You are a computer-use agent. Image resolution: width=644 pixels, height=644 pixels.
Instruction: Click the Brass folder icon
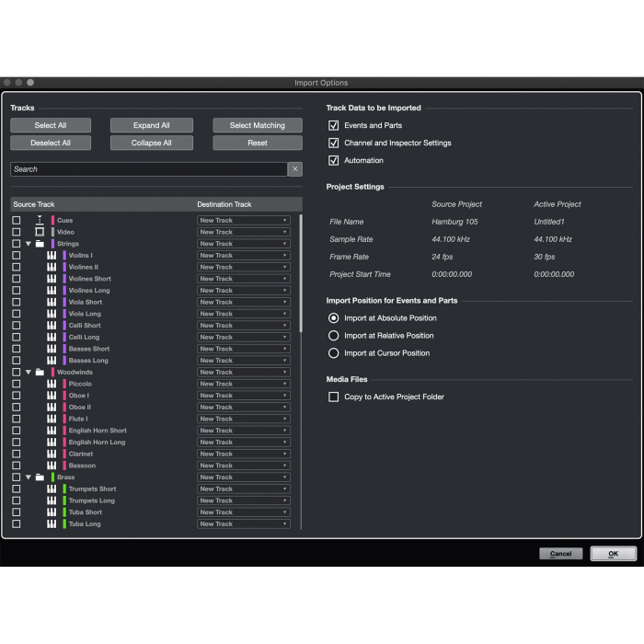40,477
